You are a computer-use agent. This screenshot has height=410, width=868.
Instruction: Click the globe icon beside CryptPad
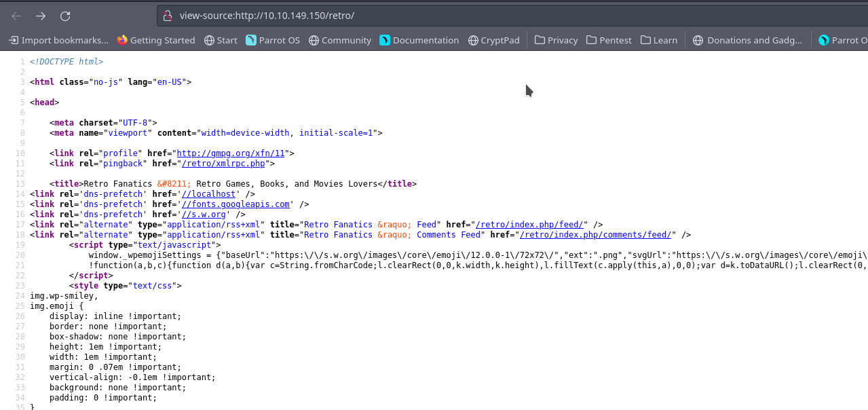(473, 40)
